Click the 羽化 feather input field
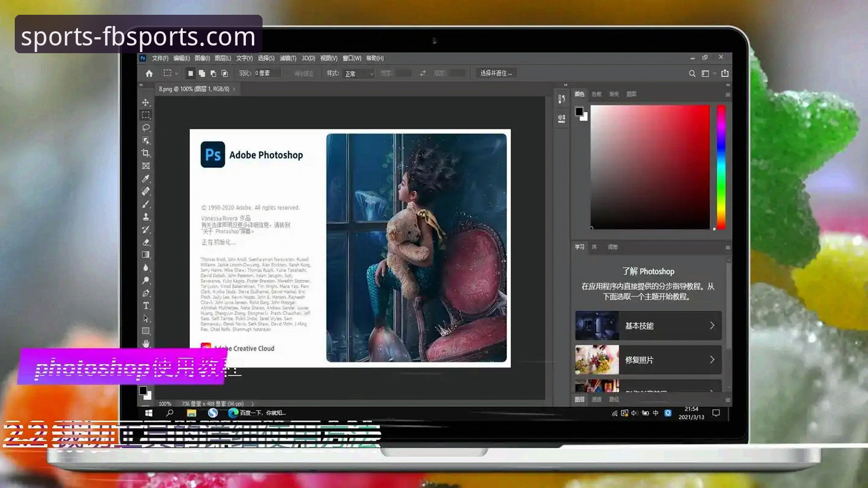The width and height of the screenshot is (868, 488). (266, 73)
